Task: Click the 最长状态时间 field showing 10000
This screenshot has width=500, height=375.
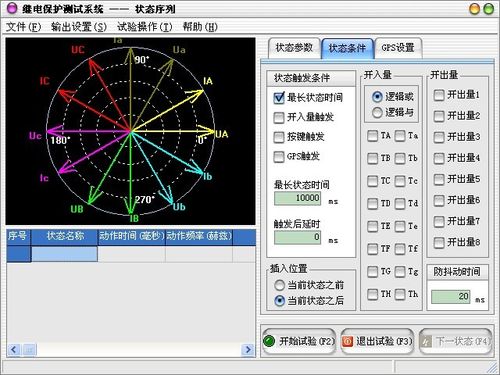Action: pos(298,198)
